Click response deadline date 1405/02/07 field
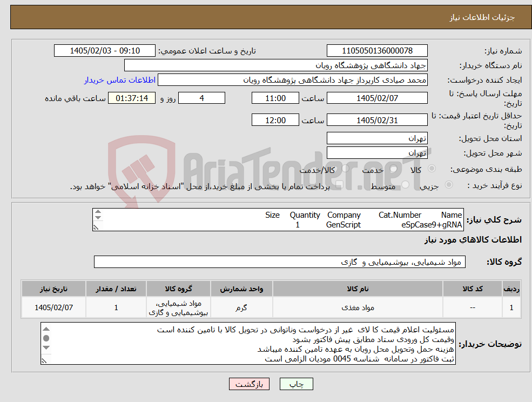Image resolution: width=532 pixels, height=402 pixels. tap(377, 98)
